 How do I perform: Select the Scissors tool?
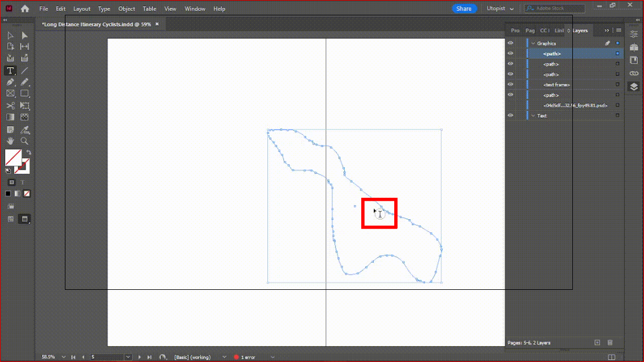tap(10, 105)
